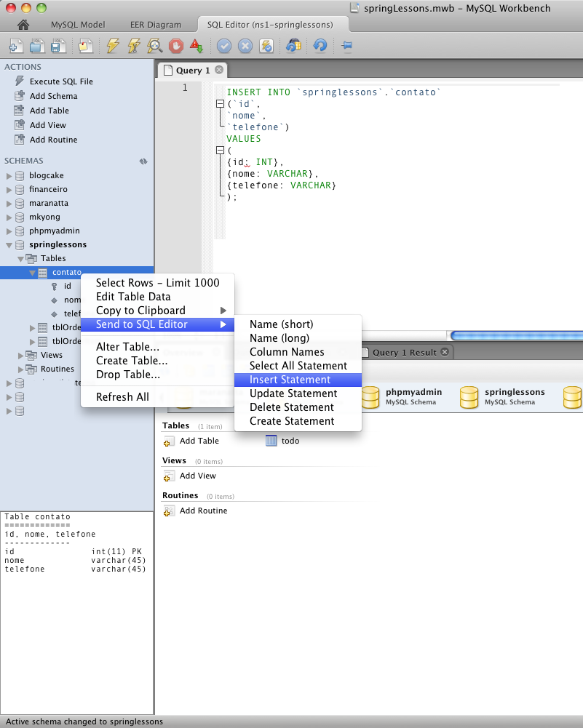Choose Refresh All from context menu
The height and width of the screenshot is (728, 583).
pyautogui.click(x=157, y=397)
